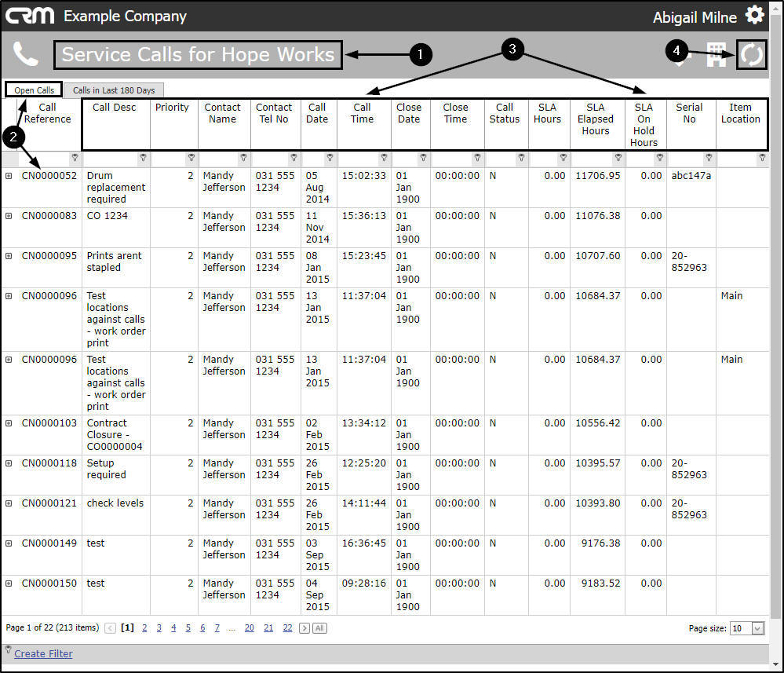Select the Open Calls tab
The width and height of the screenshot is (784, 673).
[x=34, y=90]
